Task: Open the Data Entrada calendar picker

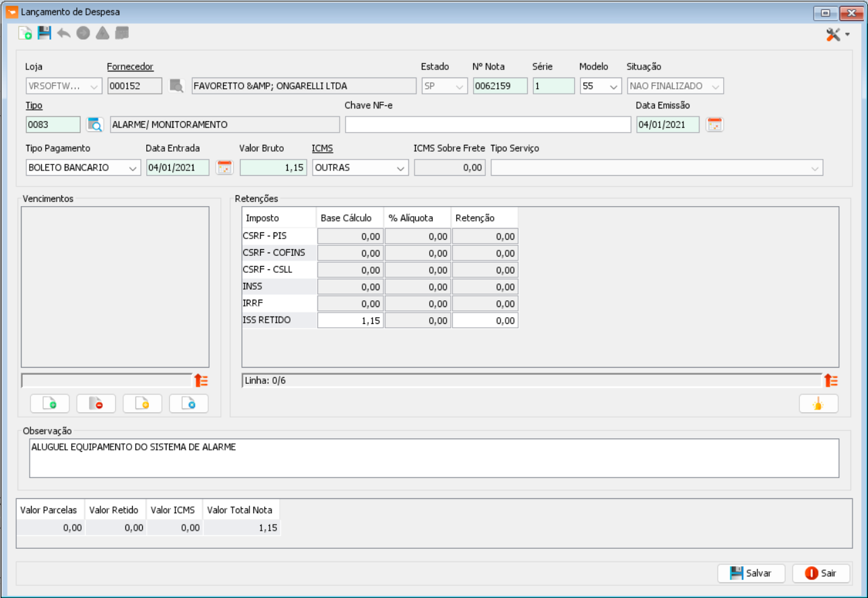Action: [224, 168]
